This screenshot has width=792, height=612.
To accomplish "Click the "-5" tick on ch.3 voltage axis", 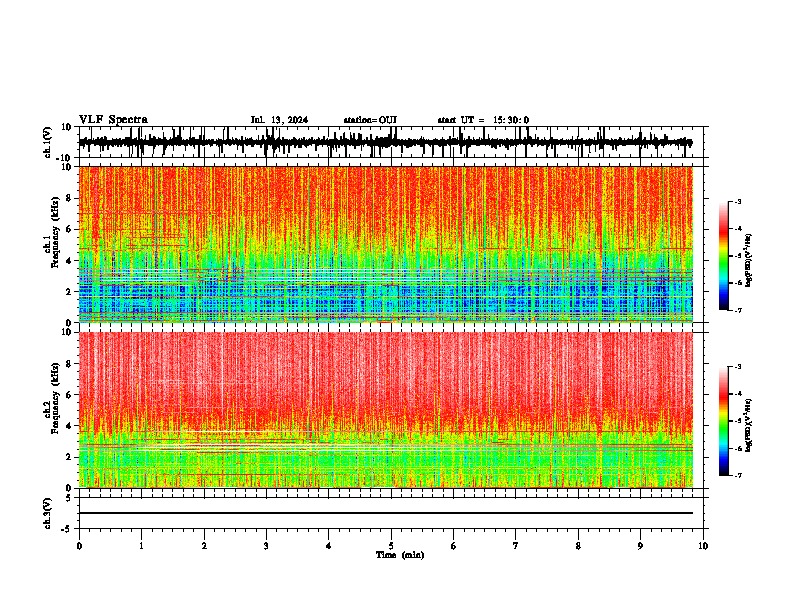I will pos(67,528).
